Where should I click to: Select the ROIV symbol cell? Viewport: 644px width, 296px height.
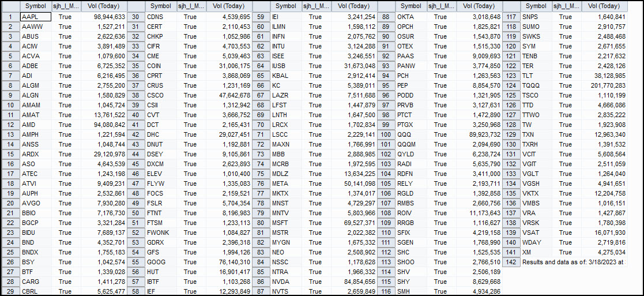click(411, 213)
